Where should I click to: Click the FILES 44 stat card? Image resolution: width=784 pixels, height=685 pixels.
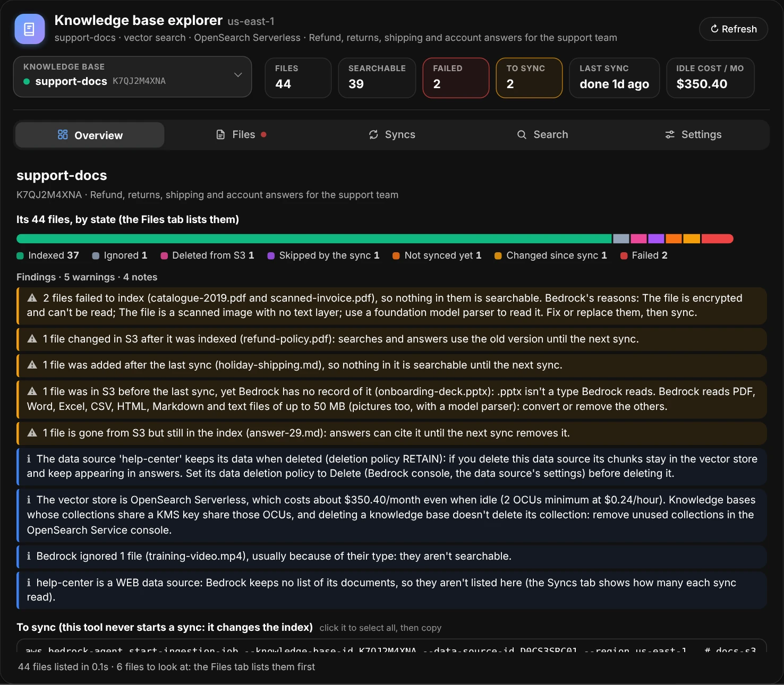tap(298, 78)
